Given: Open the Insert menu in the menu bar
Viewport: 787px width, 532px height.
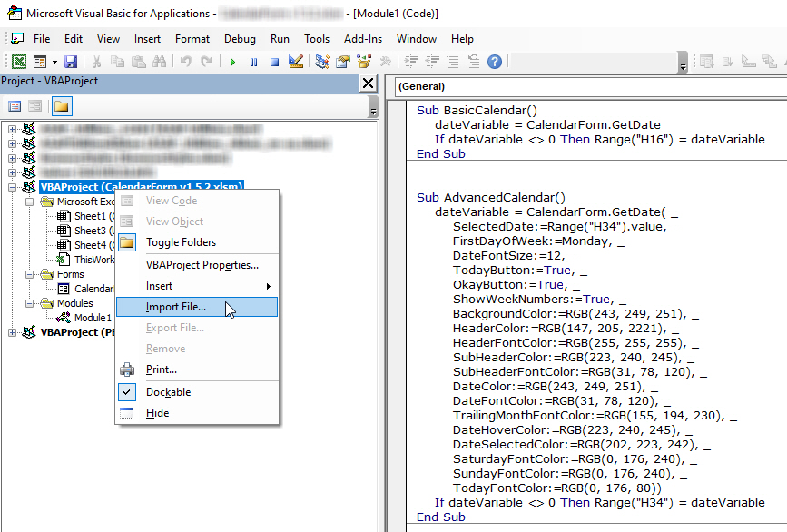Looking at the screenshot, I should click(x=147, y=39).
